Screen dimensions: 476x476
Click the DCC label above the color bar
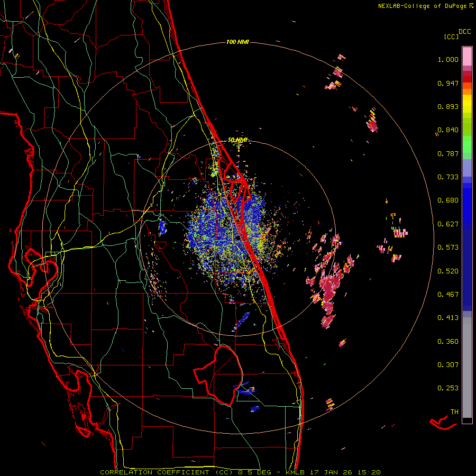[x=465, y=32]
